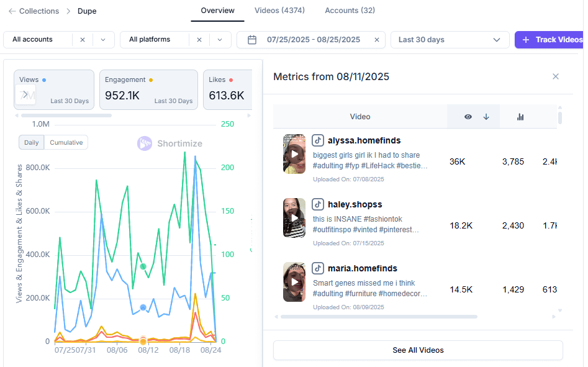Switch chart to Daily view
Screen dimensions: 588x367
[32, 142]
